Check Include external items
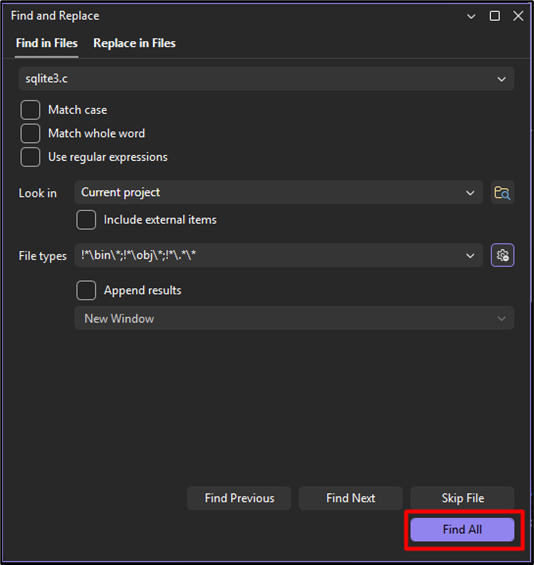This screenshot has width=534, height=565. pyautogui.click(x=86, y=220)
